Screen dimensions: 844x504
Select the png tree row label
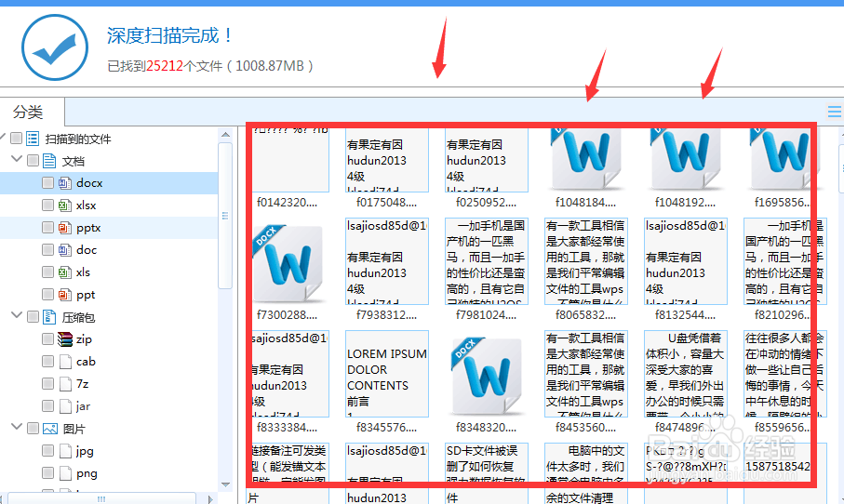(87, 474)
